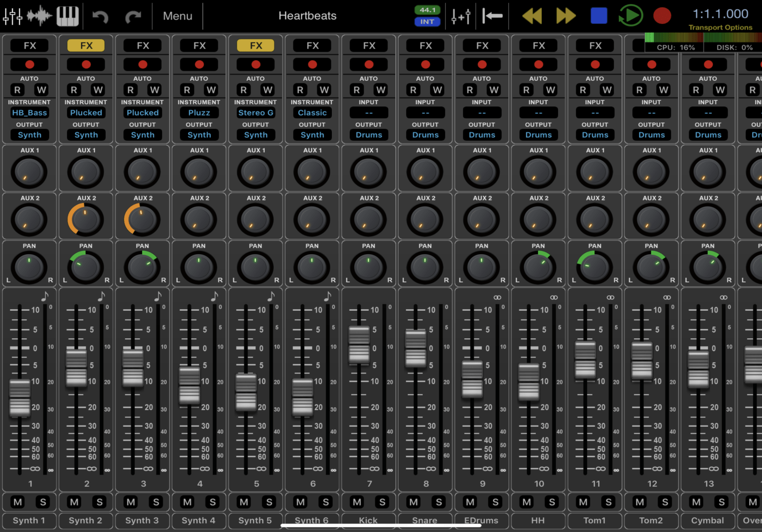This screenshot has height=532, width=762.
Task: Click the stereo link icon on Tom2 channel
Action: coord(667,297)
